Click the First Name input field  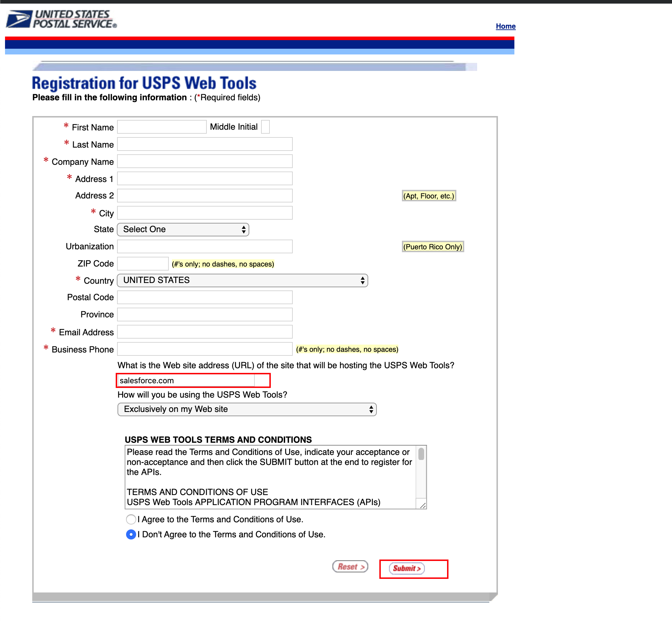[x=162, y=127]
